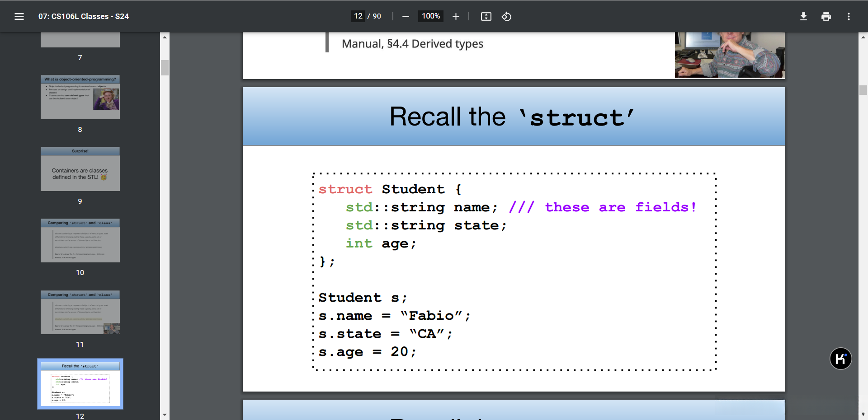
Task: Click "Manual, §4.4 Derived types" text
Action: click(412, 44)
